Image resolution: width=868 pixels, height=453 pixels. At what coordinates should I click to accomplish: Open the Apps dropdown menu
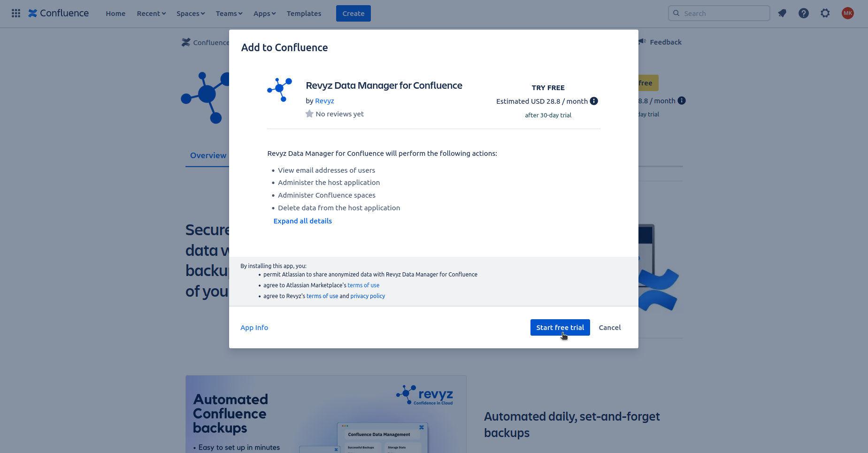264,14
